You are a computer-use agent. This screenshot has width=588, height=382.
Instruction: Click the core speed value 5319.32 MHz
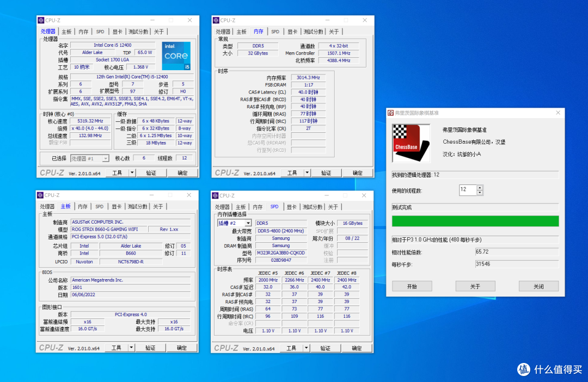90,121
